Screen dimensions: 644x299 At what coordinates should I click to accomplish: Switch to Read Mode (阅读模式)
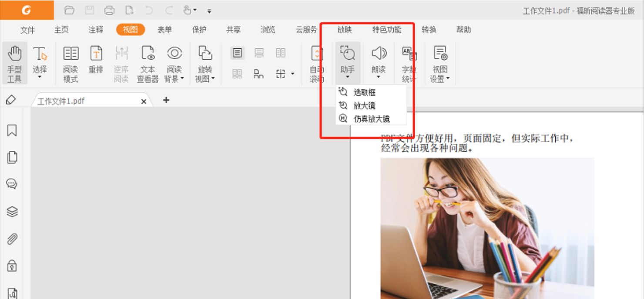tap(71, 61)
